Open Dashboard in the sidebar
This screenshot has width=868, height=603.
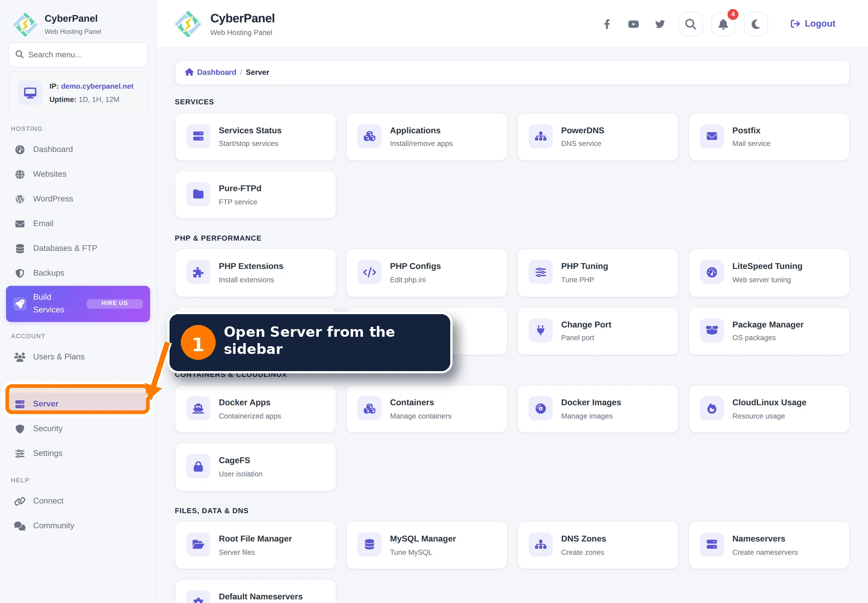[x=78, y=149]
